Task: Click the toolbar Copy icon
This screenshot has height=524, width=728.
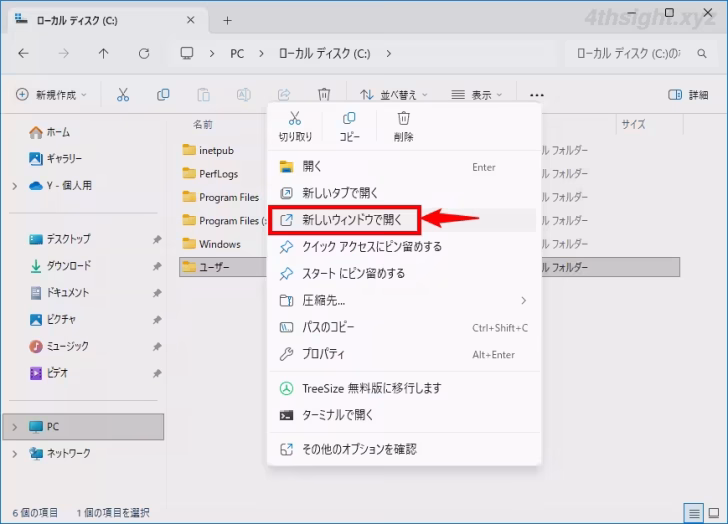Action: pos(163,95)
